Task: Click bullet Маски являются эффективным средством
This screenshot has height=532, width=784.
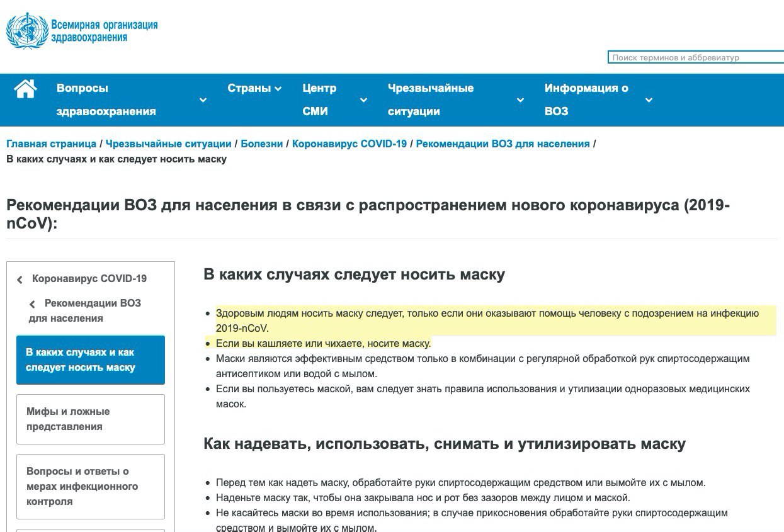Action: (482, 366)
